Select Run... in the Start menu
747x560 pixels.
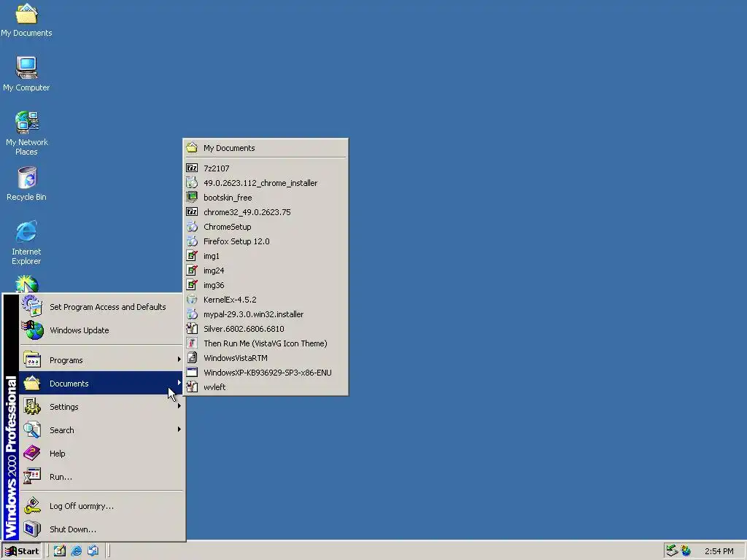pos(101,477)
